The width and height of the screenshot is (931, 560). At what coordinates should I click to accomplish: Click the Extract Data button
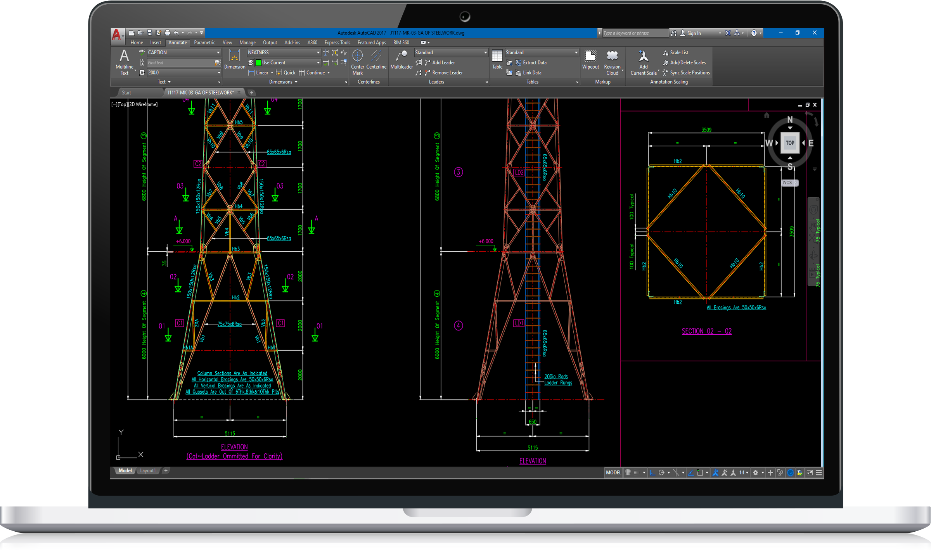pyautogui.click(x=534, y=62)
